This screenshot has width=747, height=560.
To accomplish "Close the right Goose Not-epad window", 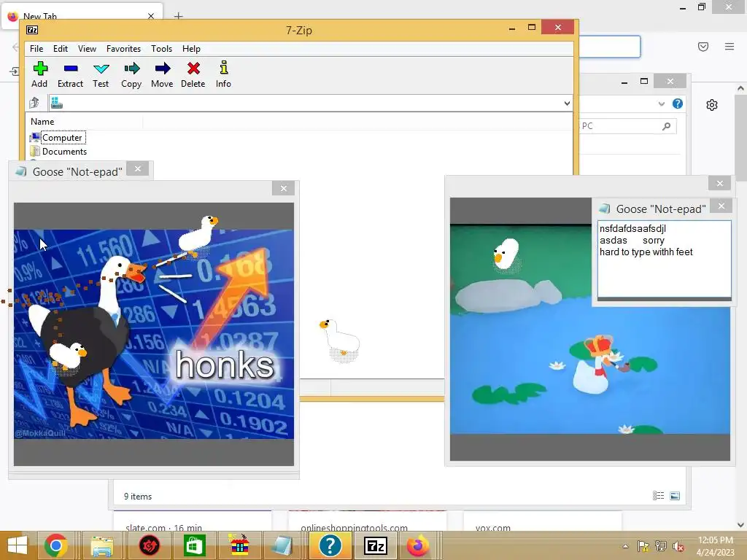I will pyautogui.click(x=721, y=206).
